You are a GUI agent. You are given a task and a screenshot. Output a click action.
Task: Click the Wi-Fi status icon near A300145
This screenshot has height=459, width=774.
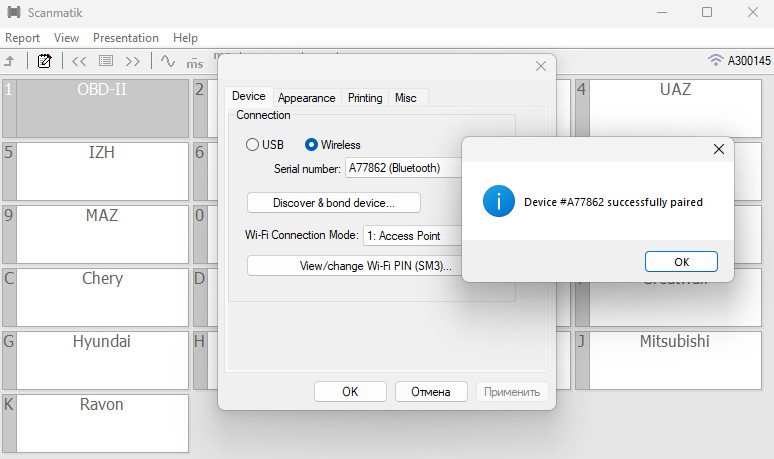click(715, 60)
